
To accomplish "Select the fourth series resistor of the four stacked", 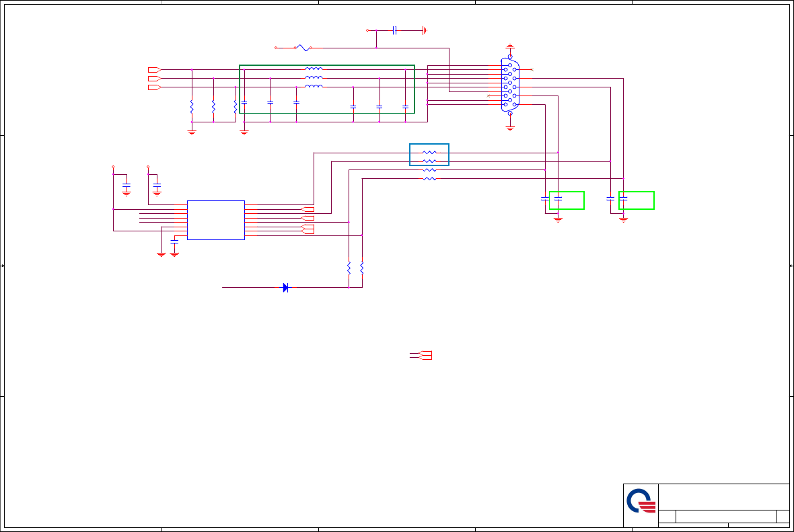I will 429,179.
